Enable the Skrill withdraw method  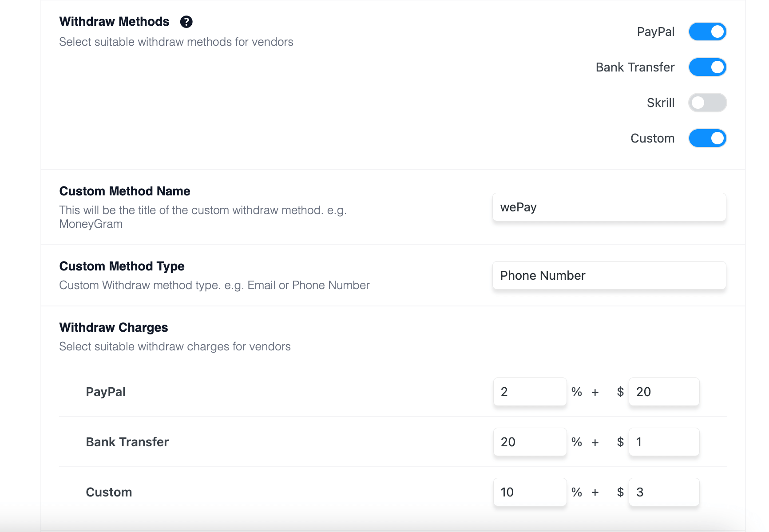tap(707, 103)
